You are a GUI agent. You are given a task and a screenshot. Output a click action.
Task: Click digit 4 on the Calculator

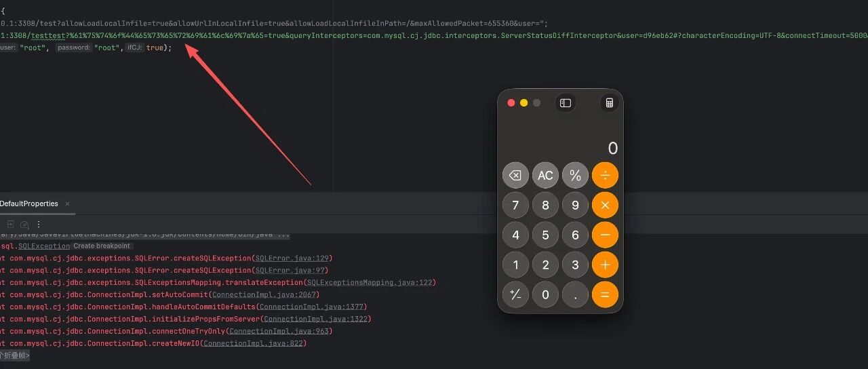tap(515, 235)
